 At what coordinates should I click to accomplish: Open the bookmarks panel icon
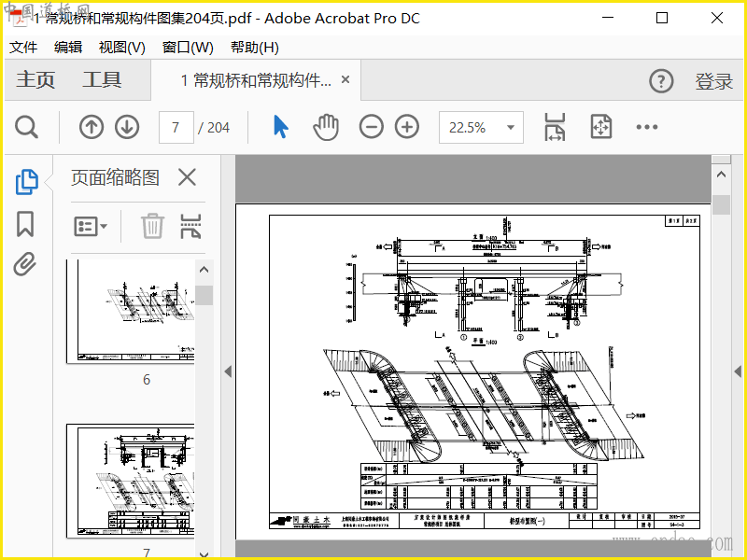tap(25, 224)
